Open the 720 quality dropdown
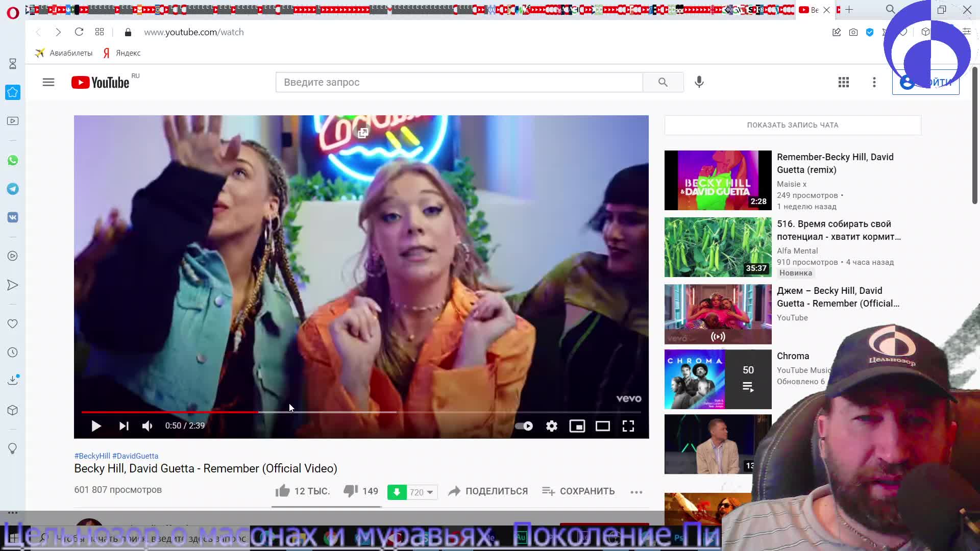980x551 pixels. coord(422,492)
